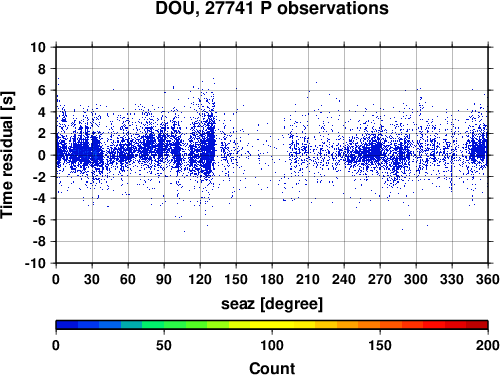The image size is (500, 375).
Task: Click the colorbar tick label '100'
Action: (272, 345)
